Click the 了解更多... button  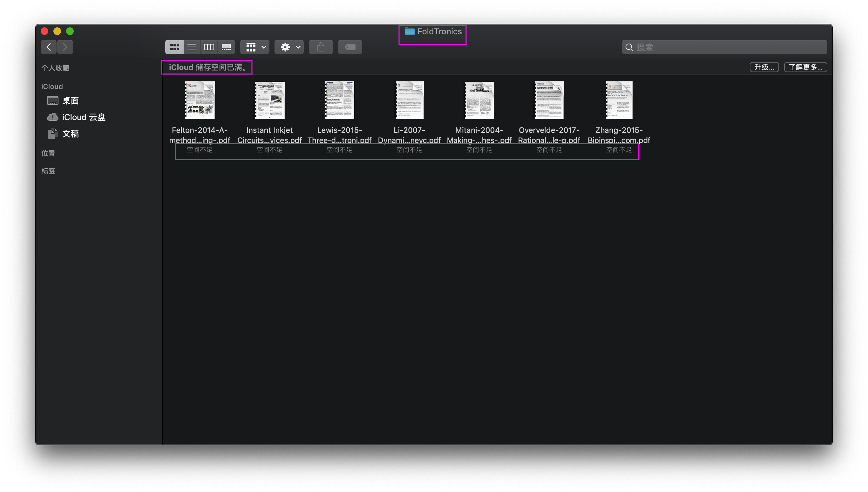(x=805, y=67)
